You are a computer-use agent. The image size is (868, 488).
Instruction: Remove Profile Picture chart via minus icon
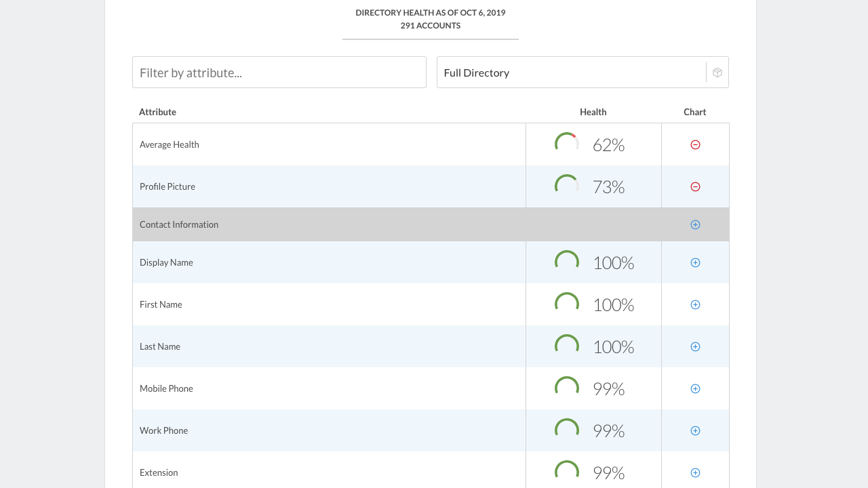coord(695,186)
